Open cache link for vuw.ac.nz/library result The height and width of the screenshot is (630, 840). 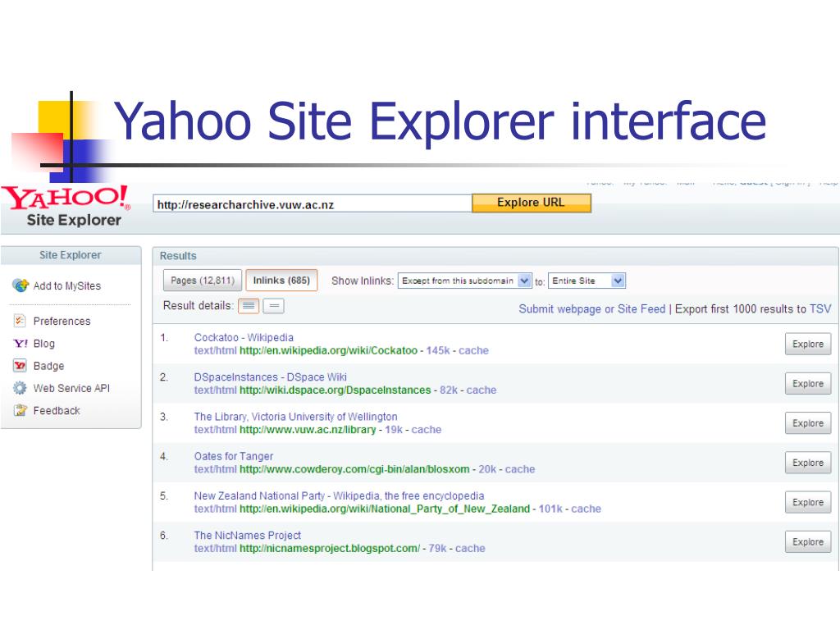tap(427, 430)
